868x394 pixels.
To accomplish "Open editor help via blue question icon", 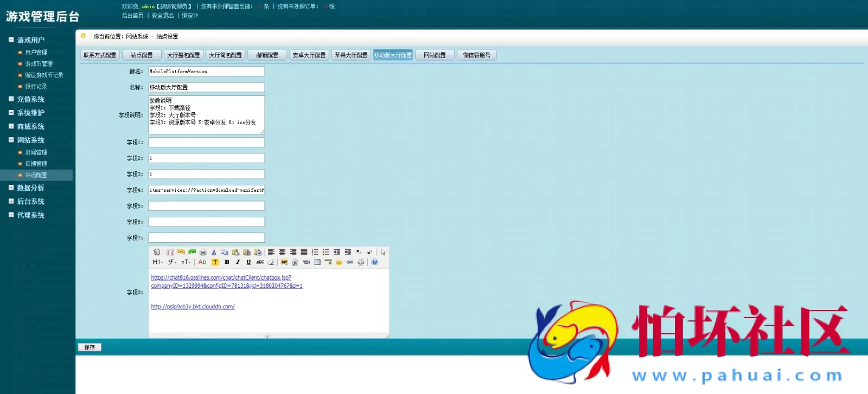I will tap(374, 262).
